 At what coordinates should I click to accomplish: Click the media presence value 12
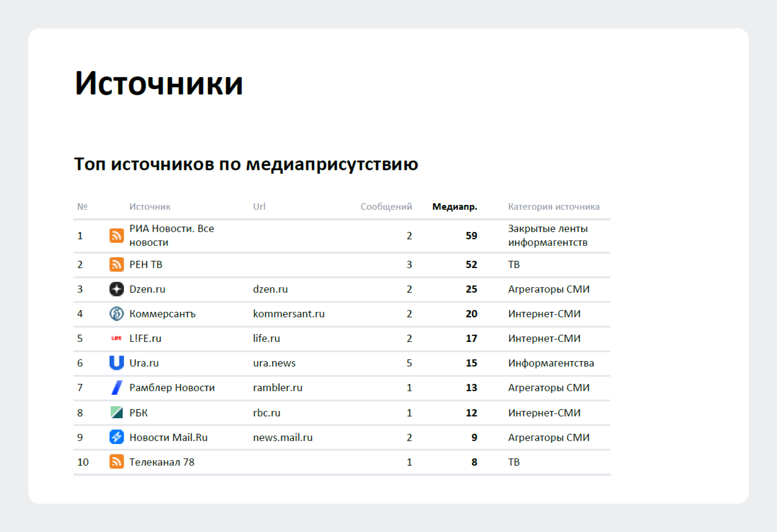(x=471, y=412)
